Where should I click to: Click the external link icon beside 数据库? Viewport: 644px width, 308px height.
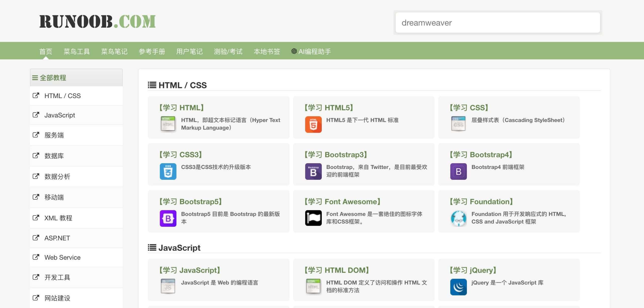coord(36,155)
